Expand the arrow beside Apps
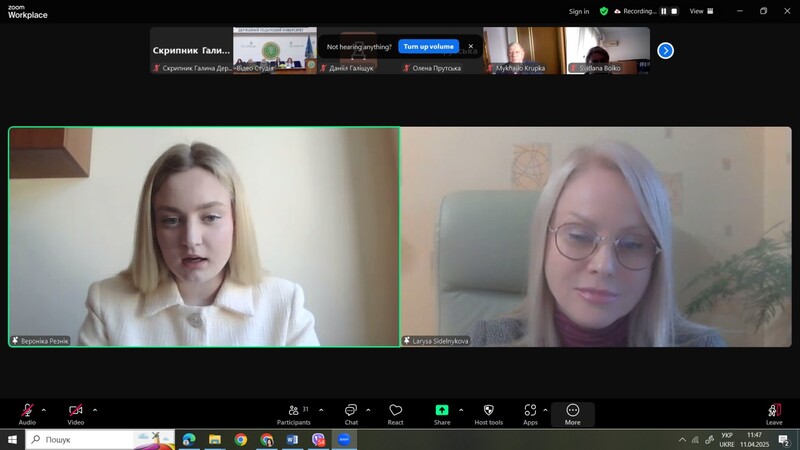 [x=545, y=410]
